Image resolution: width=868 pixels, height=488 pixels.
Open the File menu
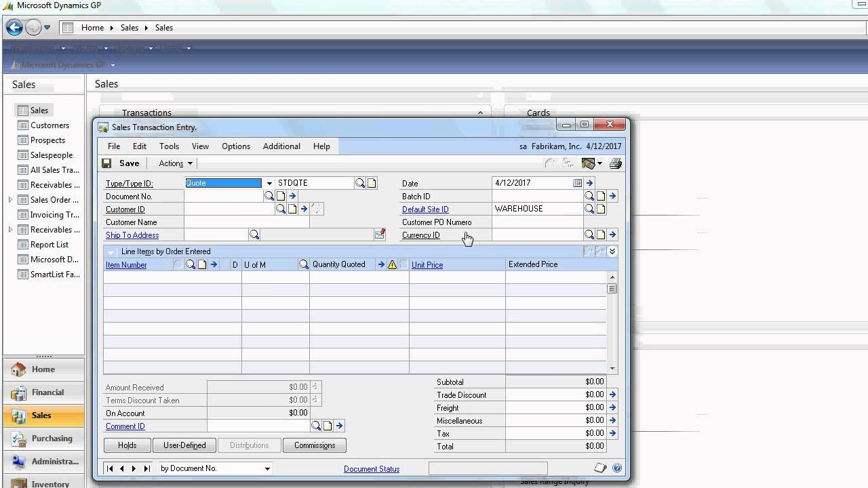(x=114, y=146)
